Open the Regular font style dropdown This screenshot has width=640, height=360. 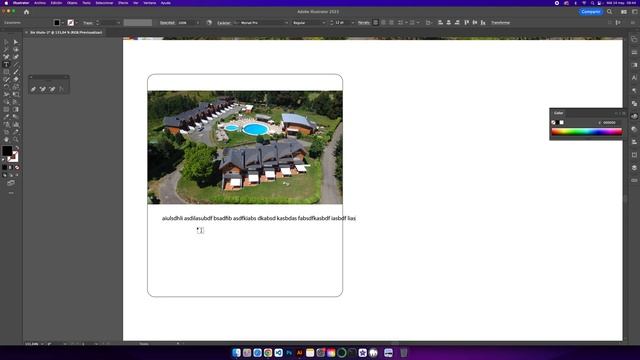324,23
